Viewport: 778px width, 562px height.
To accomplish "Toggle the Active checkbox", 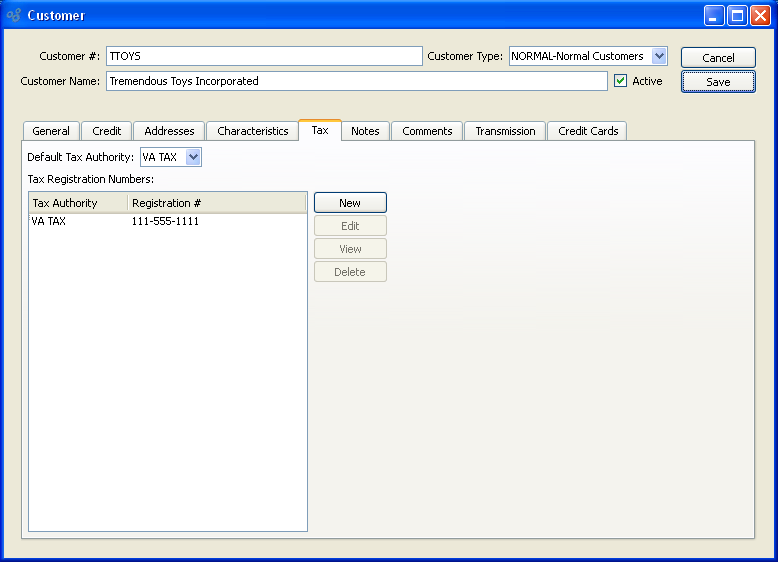I will [x=620, y=81].
